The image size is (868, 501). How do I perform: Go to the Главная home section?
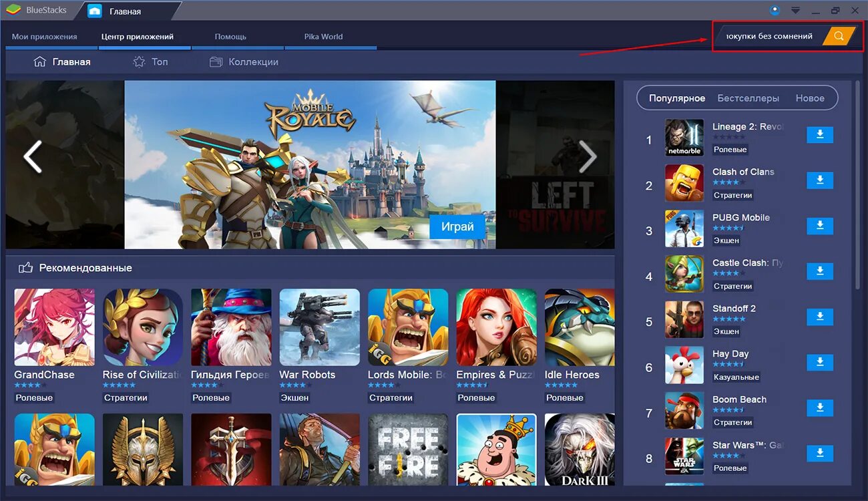[62, 61]
